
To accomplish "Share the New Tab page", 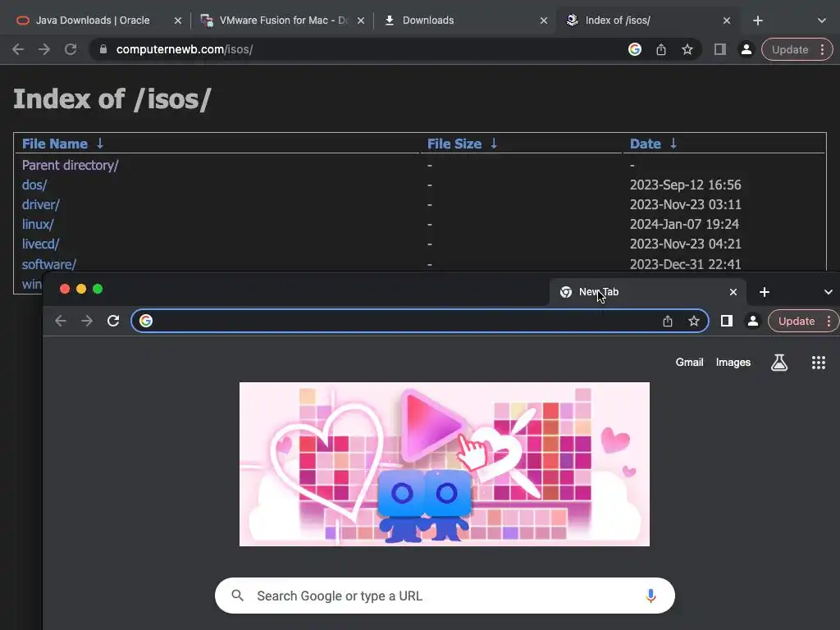I will point(668,321).
